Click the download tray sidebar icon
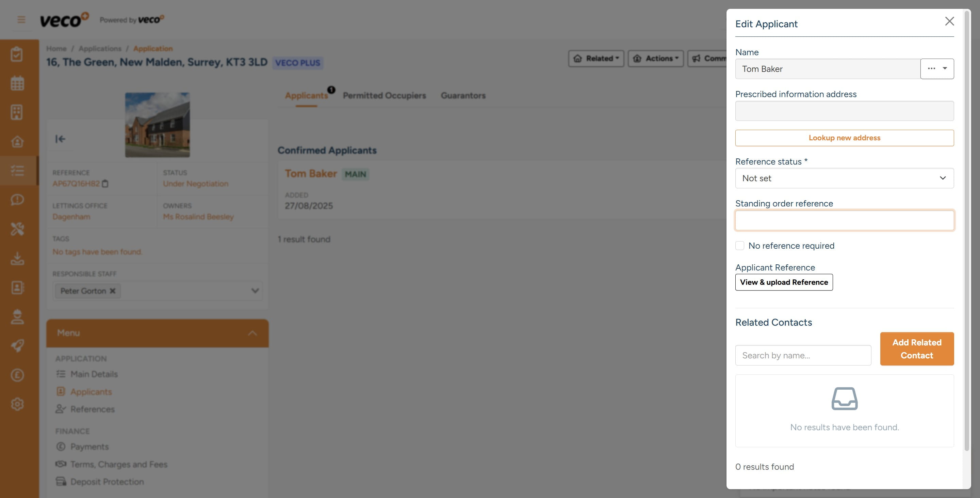980x498 pixels. pos(17,259)
